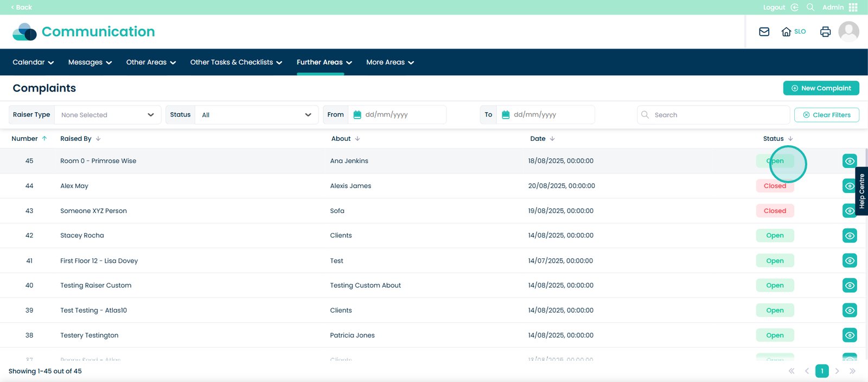868x382 pixels.
Task: Click the SLO home icon
Action: [786, 32]
